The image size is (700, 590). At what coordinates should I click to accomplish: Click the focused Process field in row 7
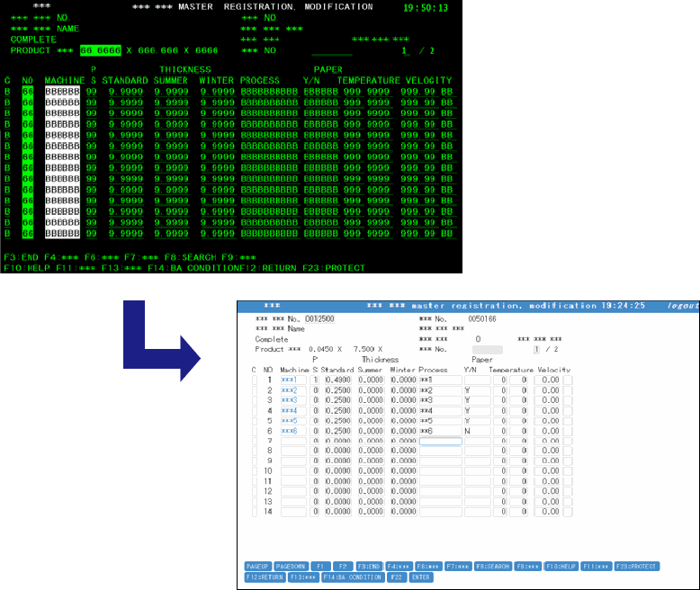pos(441,441)
